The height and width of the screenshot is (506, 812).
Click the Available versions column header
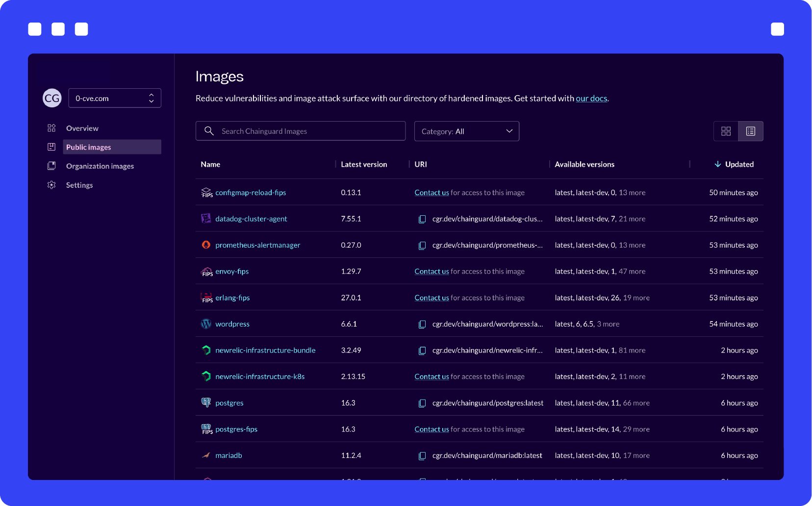coord(584,164)
